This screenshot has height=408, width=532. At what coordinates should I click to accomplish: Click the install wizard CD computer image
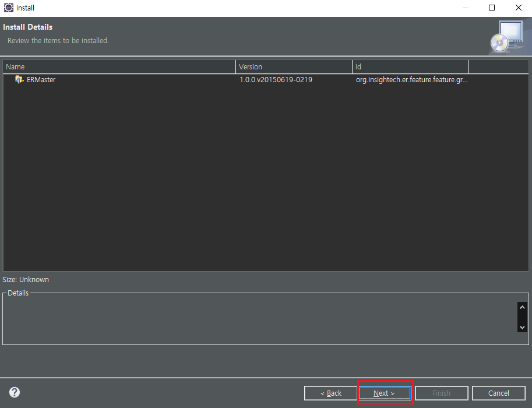click(507, 36)
